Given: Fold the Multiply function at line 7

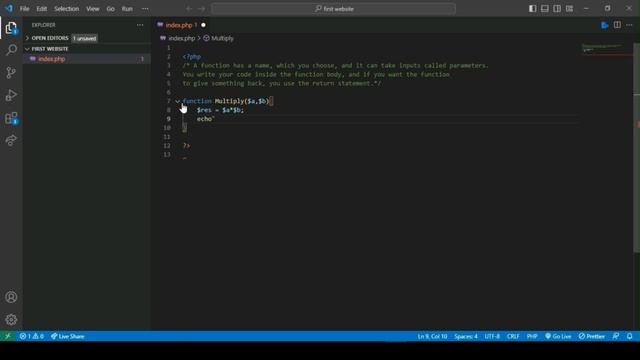Looking at the screenshot, I should point(178,101).
